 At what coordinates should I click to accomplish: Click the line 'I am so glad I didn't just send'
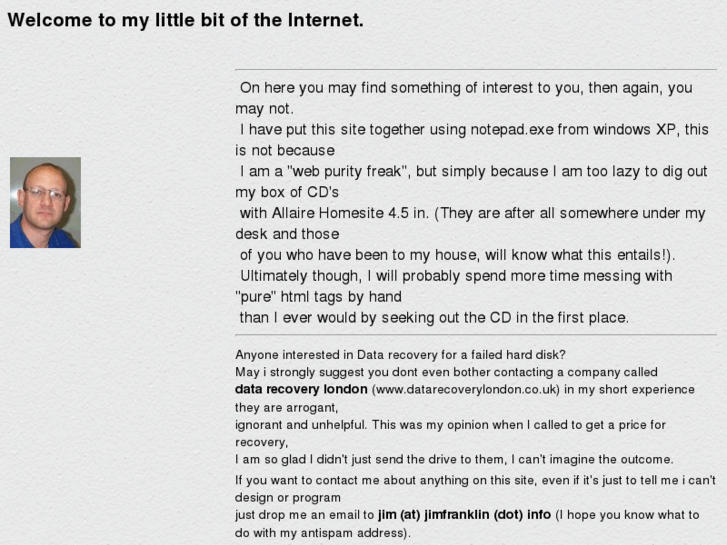[x=454, y=459]
